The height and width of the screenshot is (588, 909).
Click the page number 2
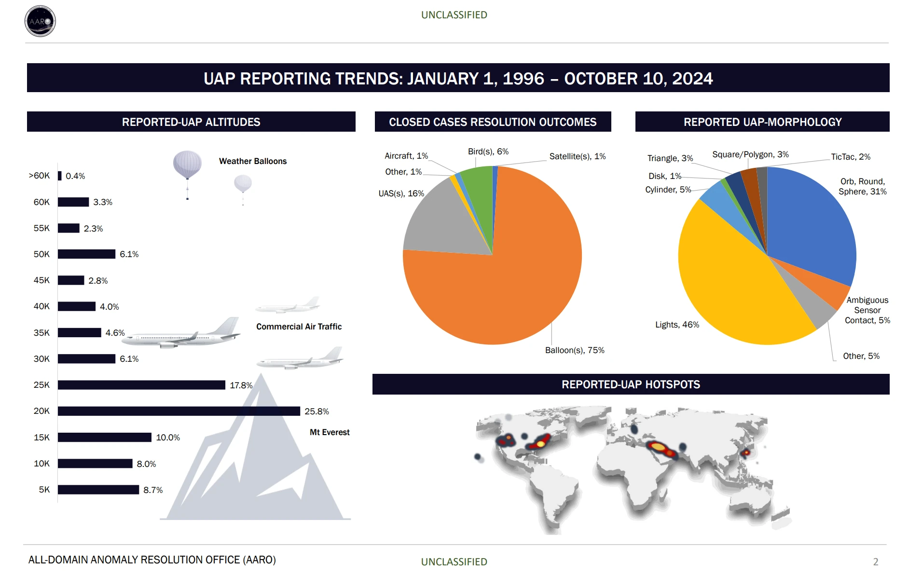(x=876, y=562)
